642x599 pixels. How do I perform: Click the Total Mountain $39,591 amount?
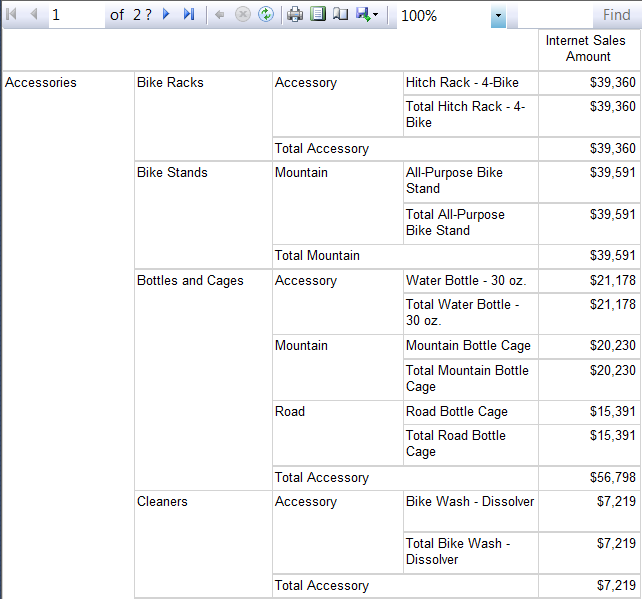coord(589,256)
